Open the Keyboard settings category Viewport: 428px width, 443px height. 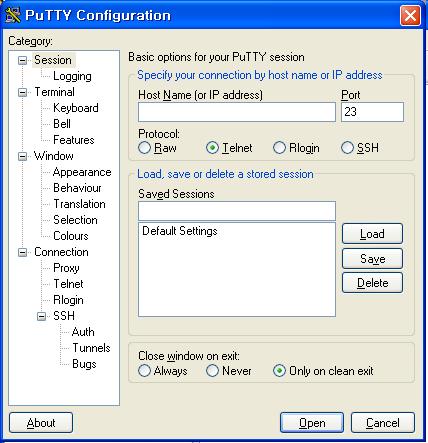tap(76, 108)
